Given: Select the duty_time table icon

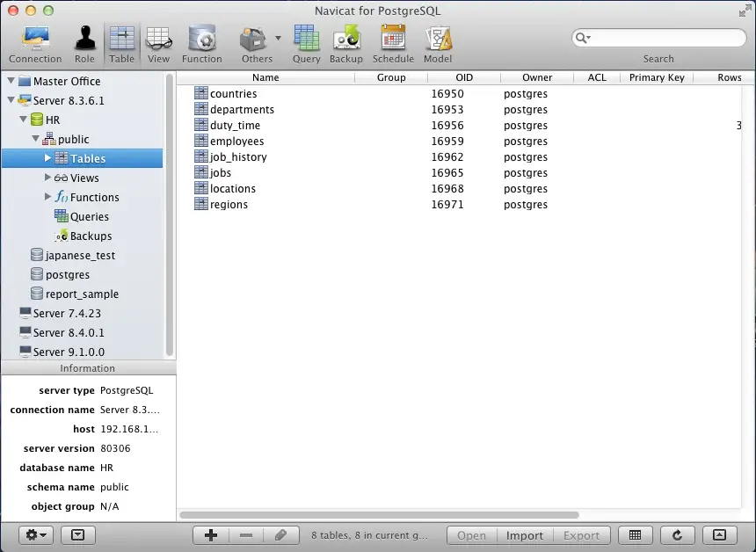Looking at the screenshot, I should 201,125.
